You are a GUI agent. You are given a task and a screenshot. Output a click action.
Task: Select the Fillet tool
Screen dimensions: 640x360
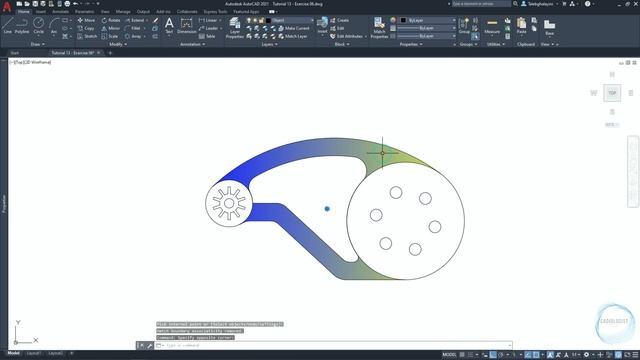[133, 28]
